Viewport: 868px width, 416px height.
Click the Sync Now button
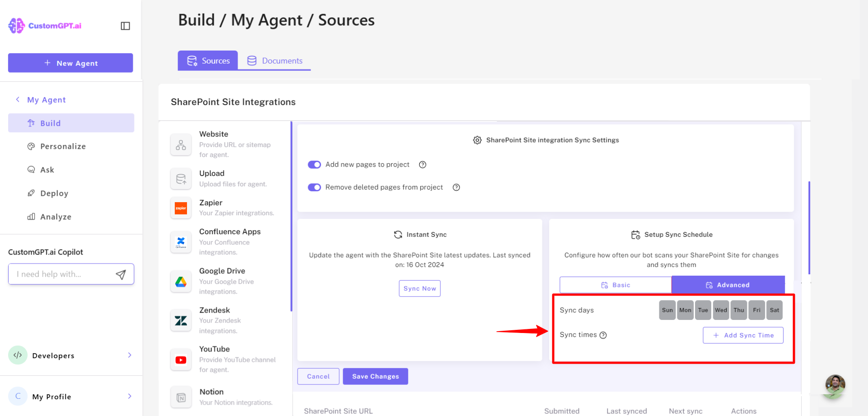click(x=420, y=288)
